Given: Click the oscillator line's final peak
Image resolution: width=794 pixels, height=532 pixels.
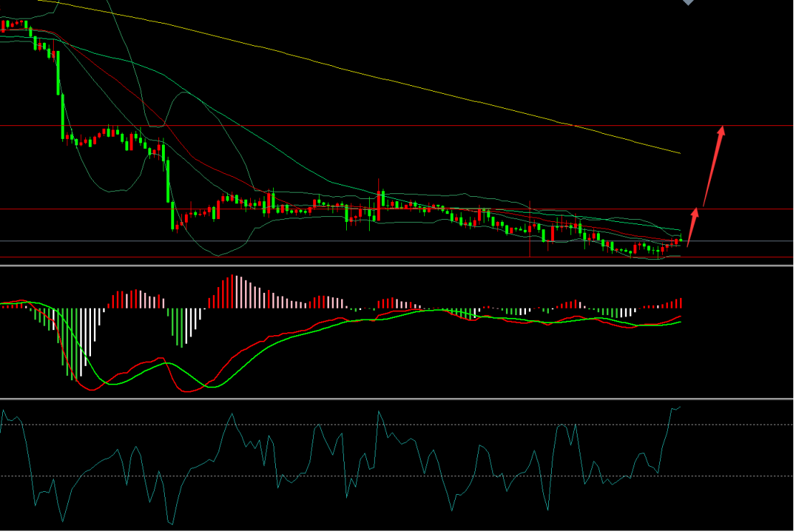Looking at the screenshot, I should [680, 407].
